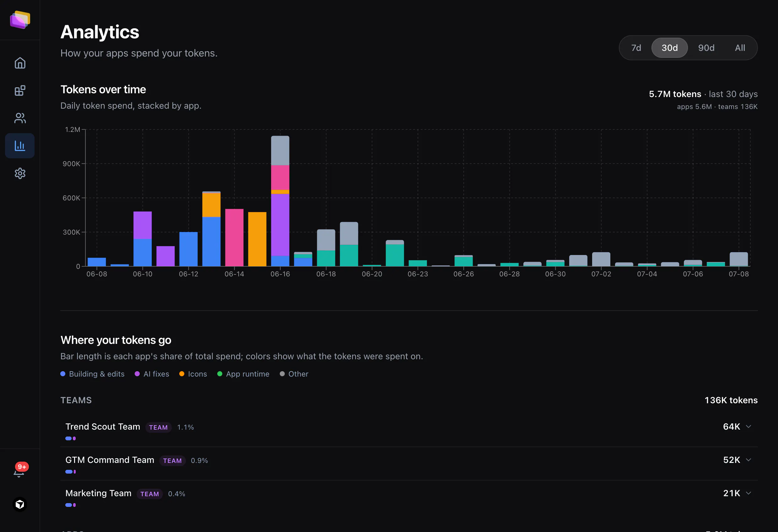Click the Other legend dot

tap(282, 374)
